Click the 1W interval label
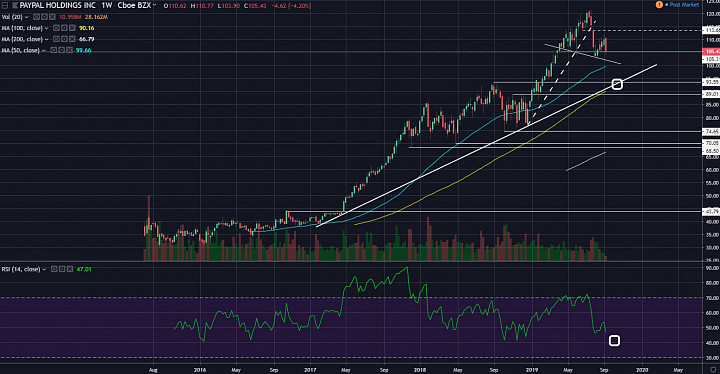The width and height of the screenshot is (720, 374). point(107,6)
